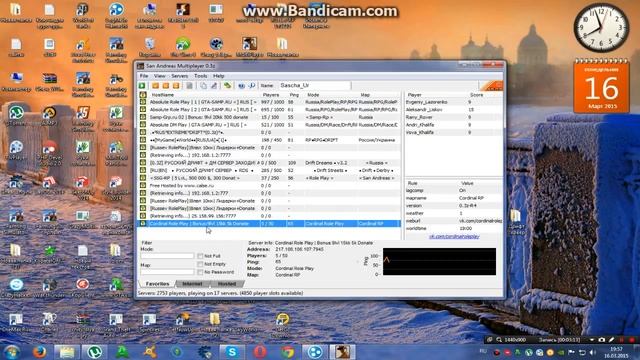The width and height of the screenshot is (640, 360).
Task: Select player Evgeny_Lazorenko in player list
Action: click(454, 102)
